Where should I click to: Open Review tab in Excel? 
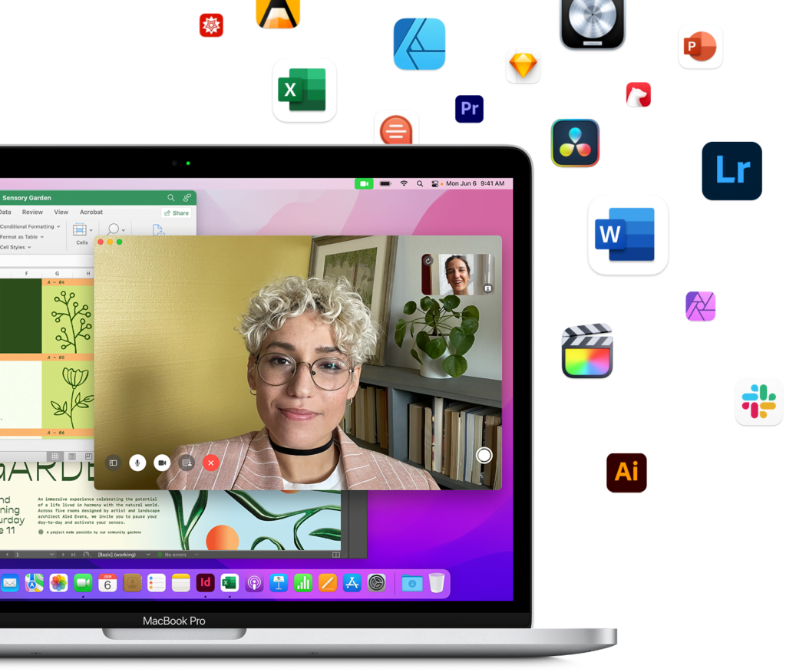pyautogui.click(x=32, y=212)
